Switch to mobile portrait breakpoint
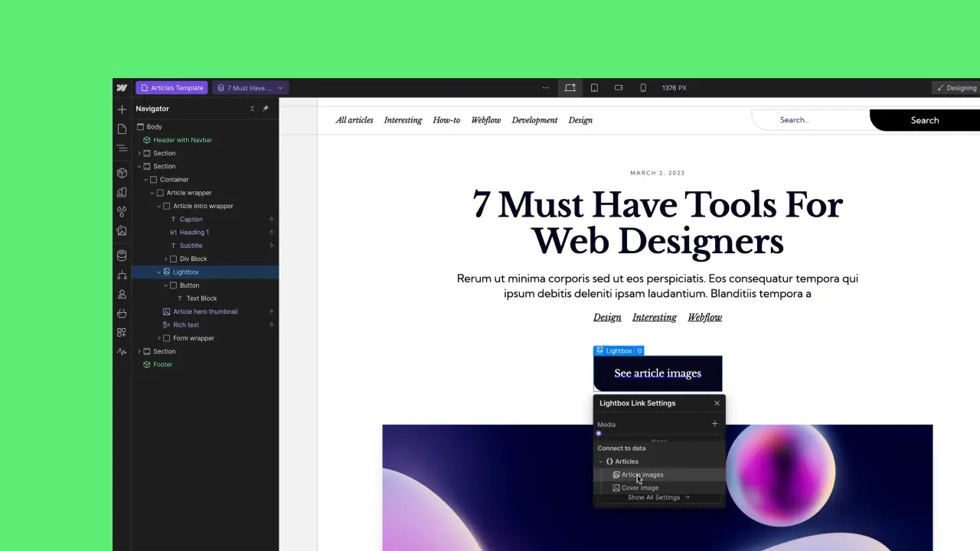The height and width of the screenshot is (551, 980). point(643,88)
